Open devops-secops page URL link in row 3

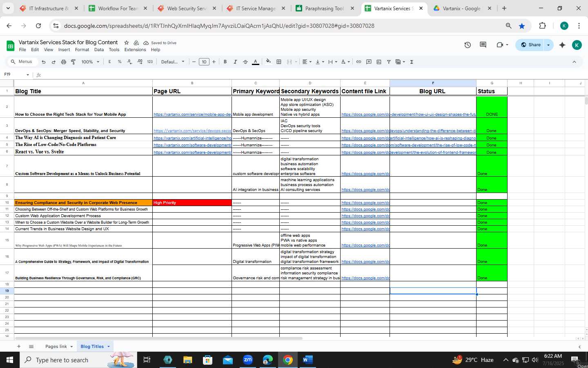click(x=192, y=131)
